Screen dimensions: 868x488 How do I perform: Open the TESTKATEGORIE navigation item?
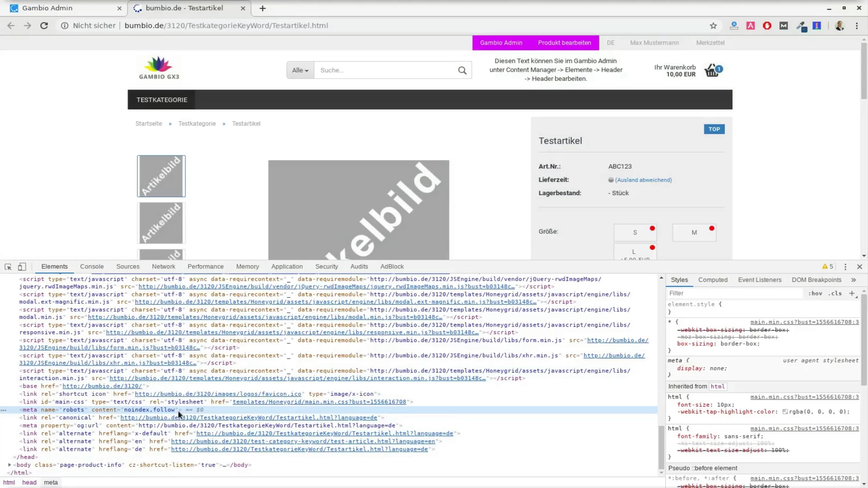point(161,100)
